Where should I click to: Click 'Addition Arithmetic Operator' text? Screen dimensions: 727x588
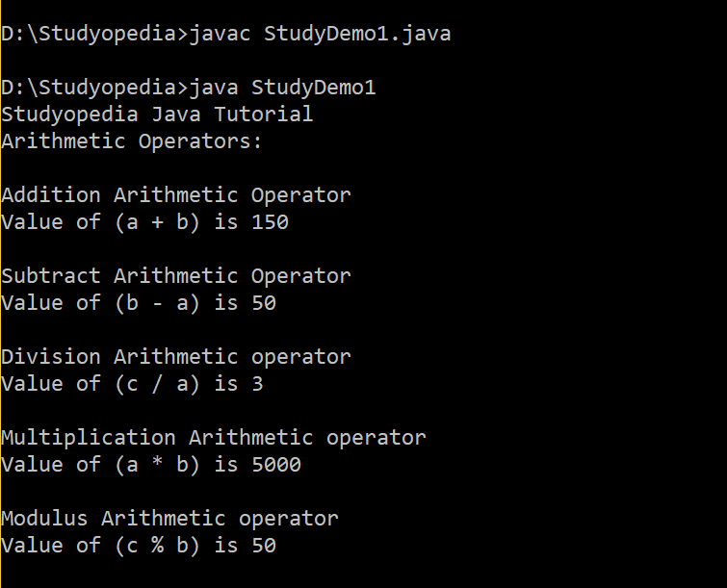click(176, 195)
